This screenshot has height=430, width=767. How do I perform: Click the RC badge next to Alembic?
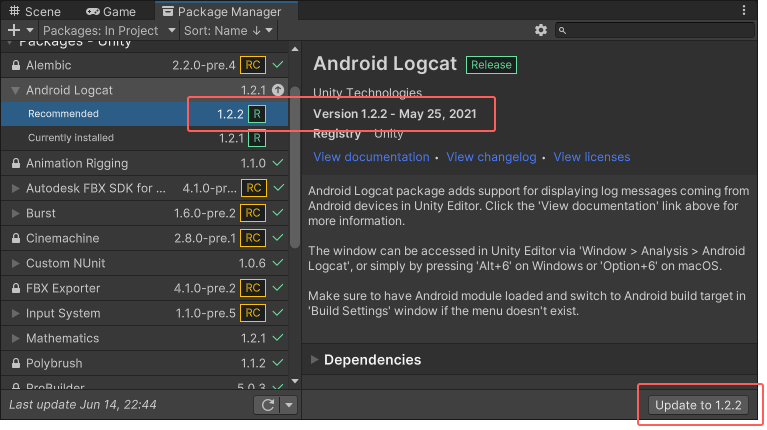[x=253, y=65]
